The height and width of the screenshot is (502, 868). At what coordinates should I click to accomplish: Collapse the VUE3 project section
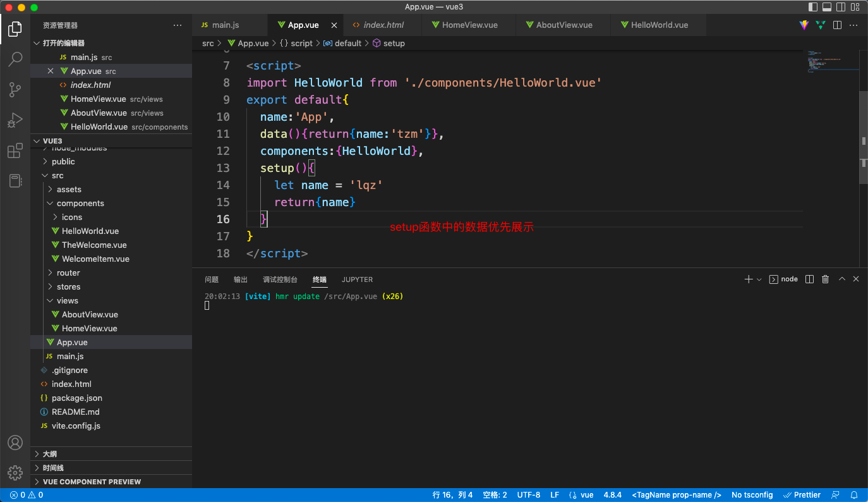pyautogui.click(x=111, y=141)
